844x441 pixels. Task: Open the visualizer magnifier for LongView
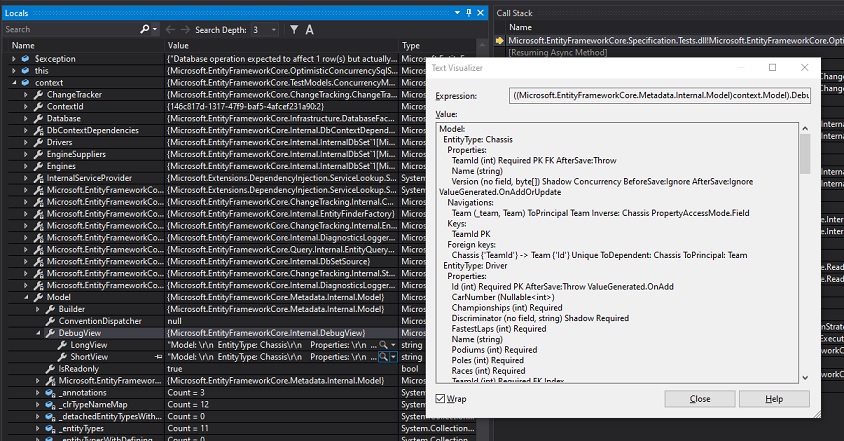pos(383,345)
